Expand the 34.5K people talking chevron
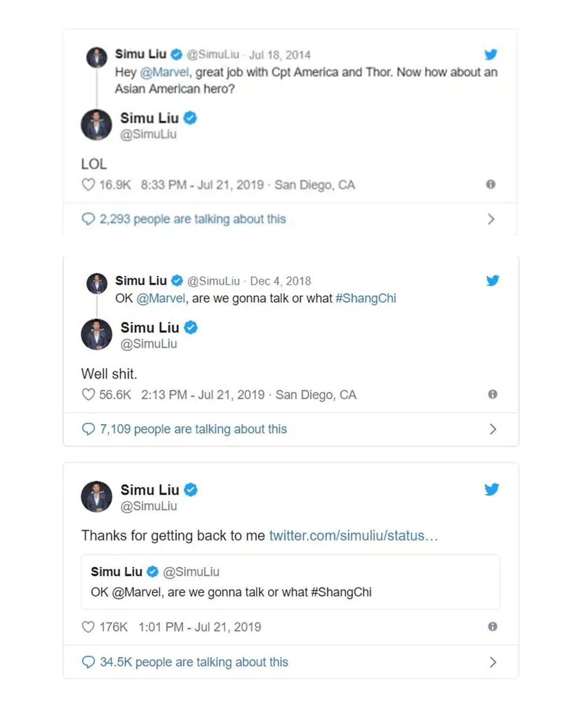This screenshot has height=728, width=582. click(x=493, y=662)
